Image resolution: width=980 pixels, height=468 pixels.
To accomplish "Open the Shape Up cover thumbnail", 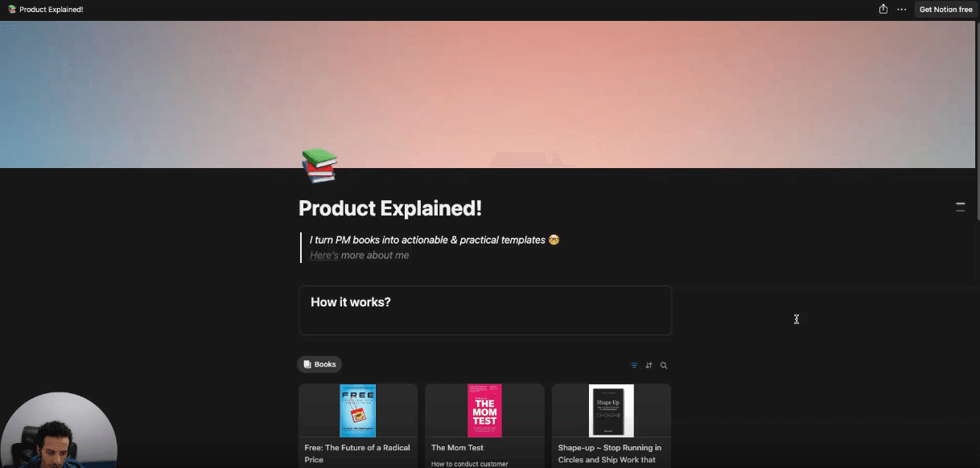I will click(x=611, y=410).
